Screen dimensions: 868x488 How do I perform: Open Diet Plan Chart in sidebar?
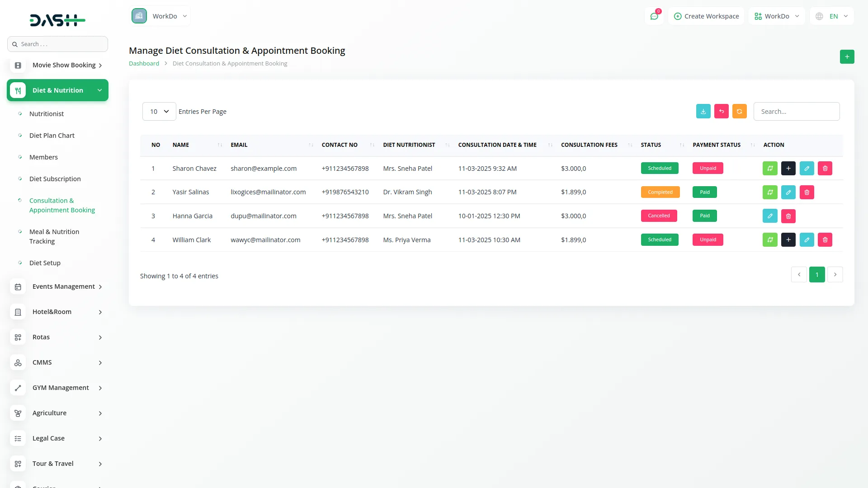coord(52,136)
